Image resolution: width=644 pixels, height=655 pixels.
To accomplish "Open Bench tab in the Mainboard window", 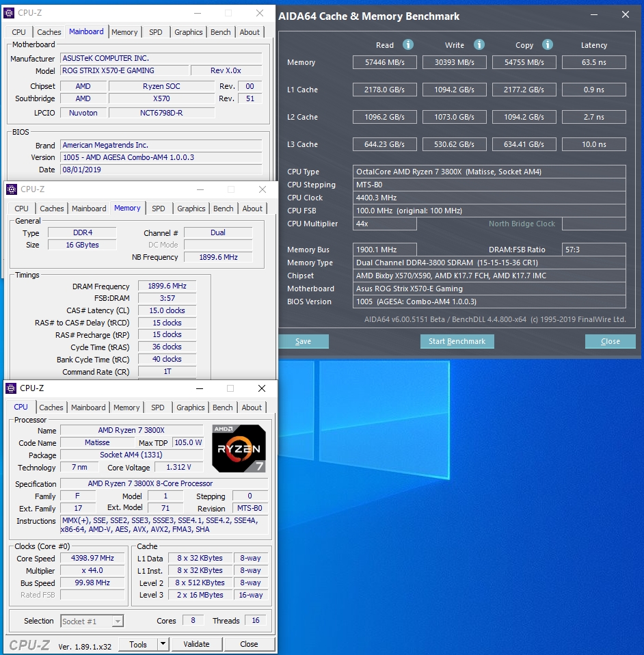I will tap(221, 32).
